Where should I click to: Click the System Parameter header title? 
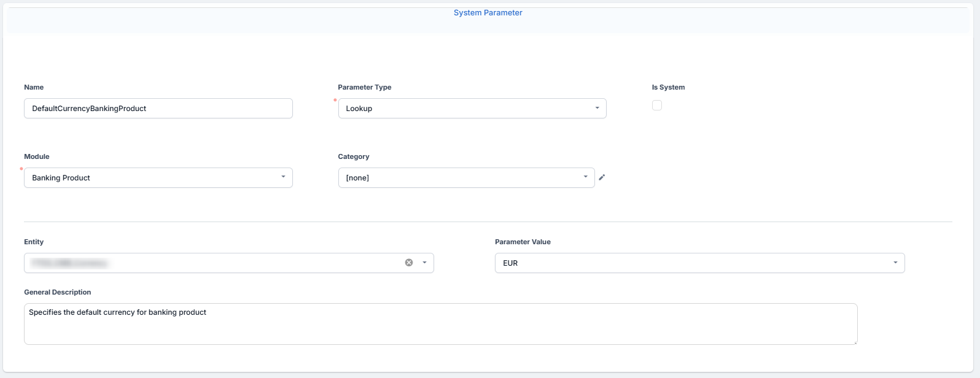[488, 13]
